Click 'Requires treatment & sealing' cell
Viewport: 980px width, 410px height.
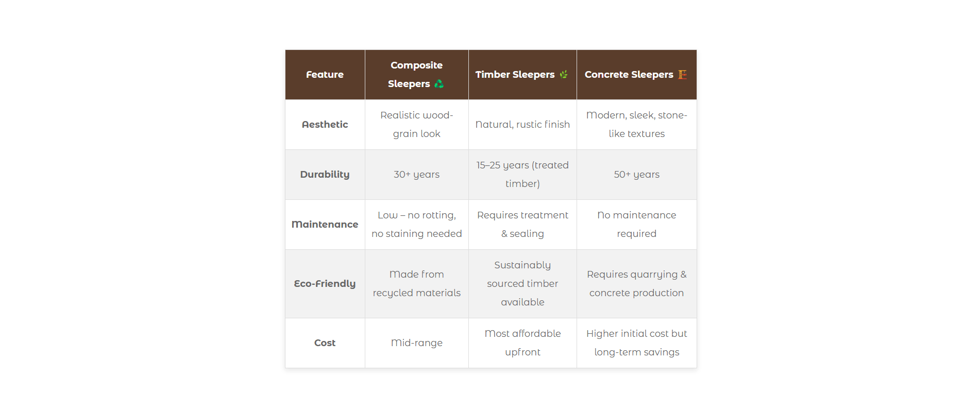pos(522,225)
